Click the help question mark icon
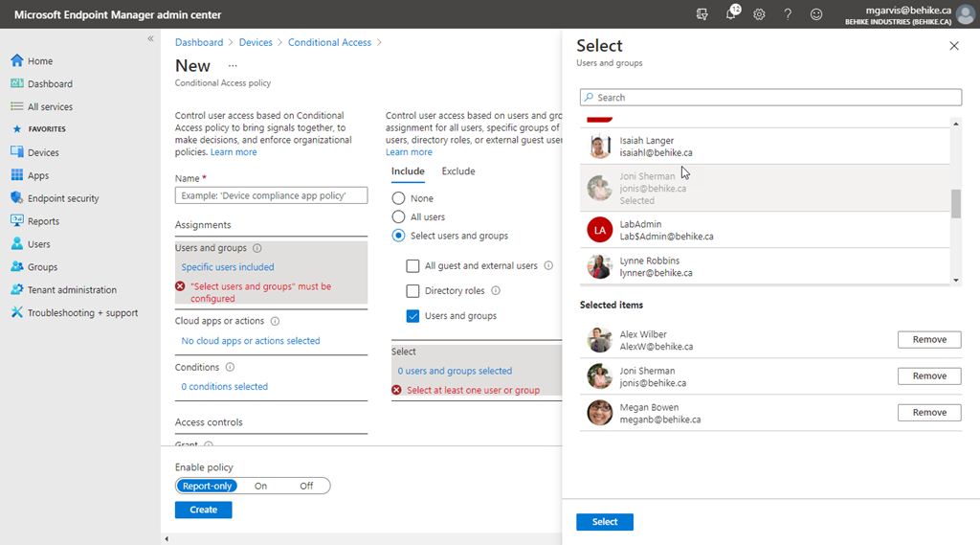 [x=788, y=14]
